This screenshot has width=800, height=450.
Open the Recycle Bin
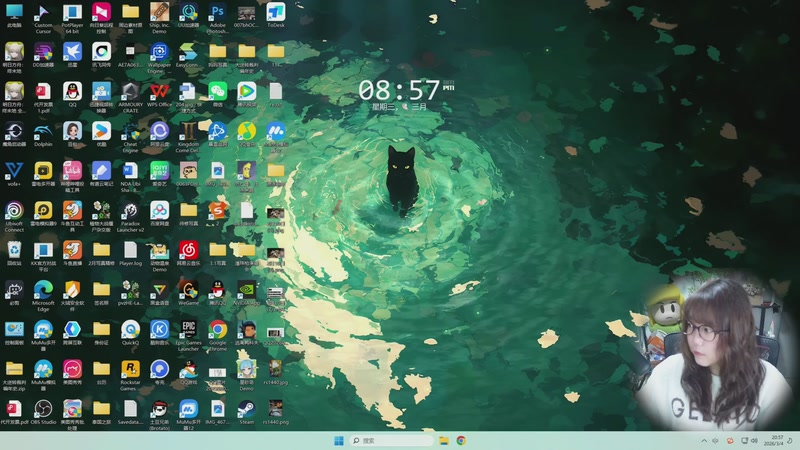click(x=14, y=254)
